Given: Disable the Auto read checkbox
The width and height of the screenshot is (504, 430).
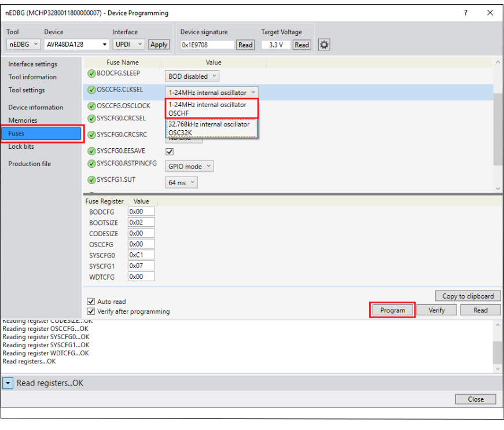Looking at the screenshot, I should pyautogui.click(x=90, y=302).
